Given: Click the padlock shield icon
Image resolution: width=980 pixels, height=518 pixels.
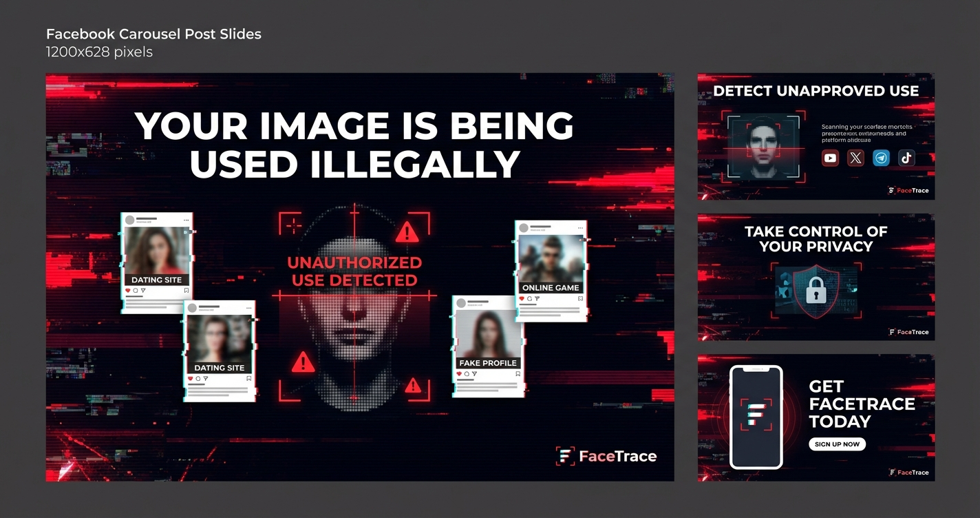Looking at the screenshot, I should click(x=816, y=290).
